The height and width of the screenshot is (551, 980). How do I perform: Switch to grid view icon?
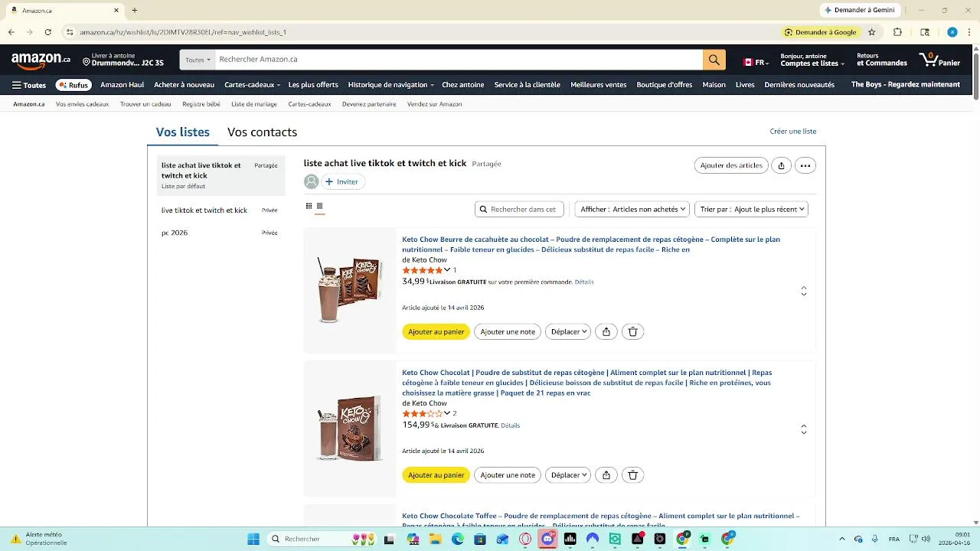tap(309, 206)
